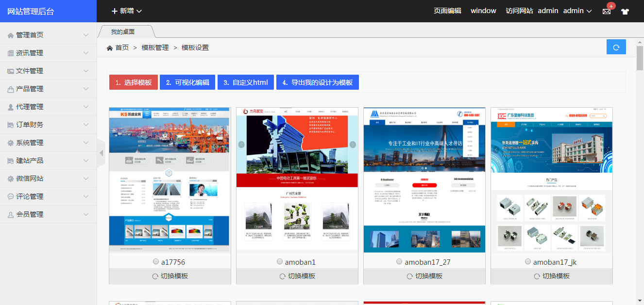Click the vertical scrollbar thumb on the right
644x305 pixels.
tap(640, 58)
